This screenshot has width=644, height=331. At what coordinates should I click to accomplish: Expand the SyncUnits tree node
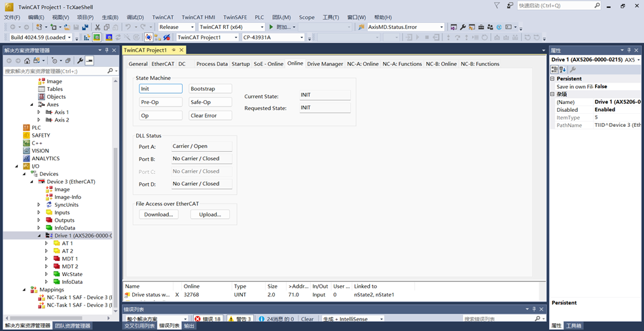[39, 205]
